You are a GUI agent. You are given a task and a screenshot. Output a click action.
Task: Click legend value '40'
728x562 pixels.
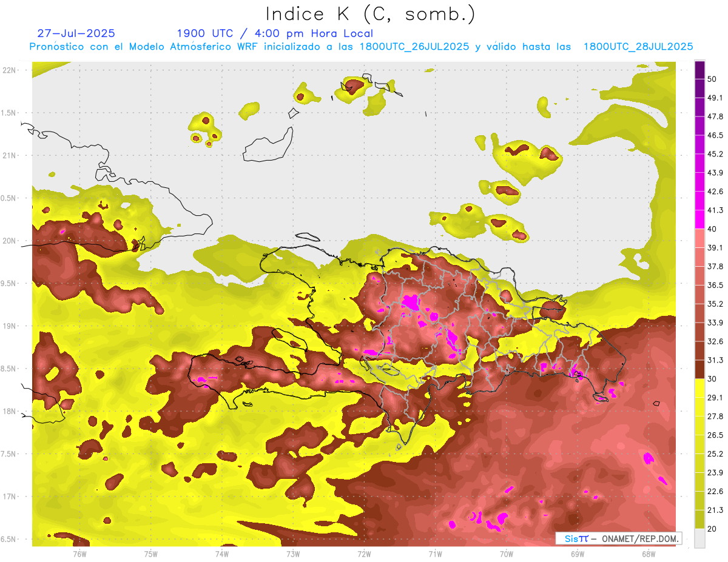tap(712, 229)
